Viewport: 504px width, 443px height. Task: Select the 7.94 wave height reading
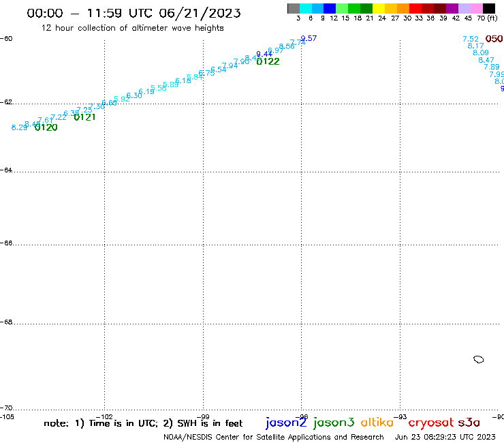pyautogui.click(x=230, y=65)
